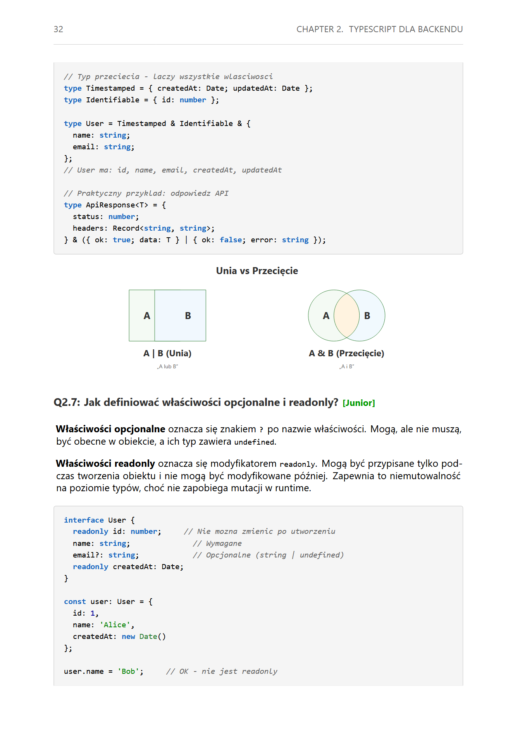532x756 pixels.
Task: Click the bold text "Właściwości opcjonalne"
Action: 111,429
